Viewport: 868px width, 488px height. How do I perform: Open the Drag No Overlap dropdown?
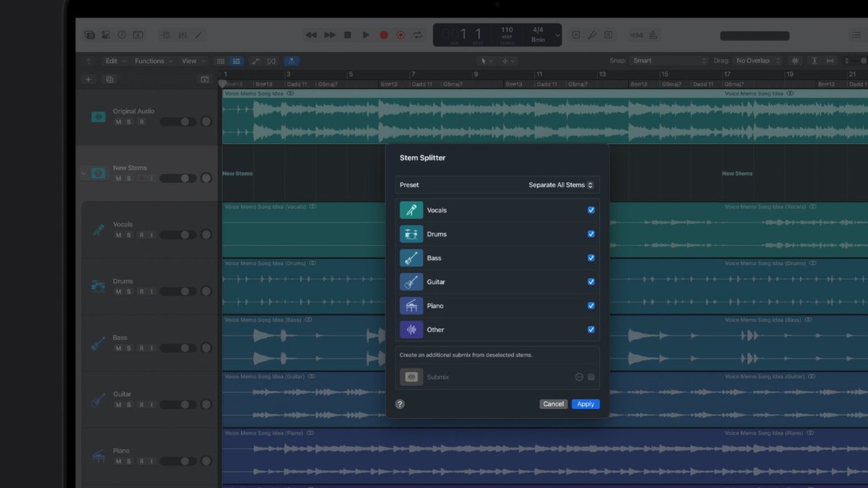pyautogui.click(x=757, y=61)
